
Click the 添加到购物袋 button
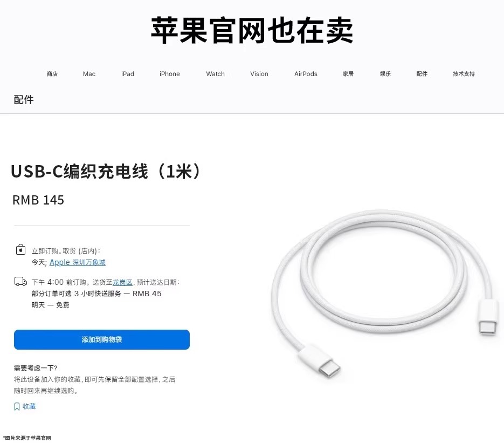pyautogui.click(x=101, y=339)
